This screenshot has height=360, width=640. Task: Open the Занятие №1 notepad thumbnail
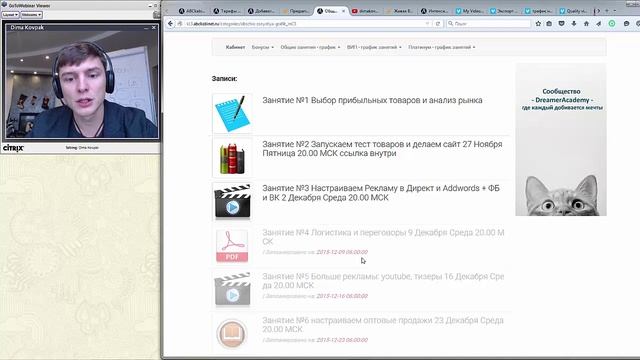(232, 113)
